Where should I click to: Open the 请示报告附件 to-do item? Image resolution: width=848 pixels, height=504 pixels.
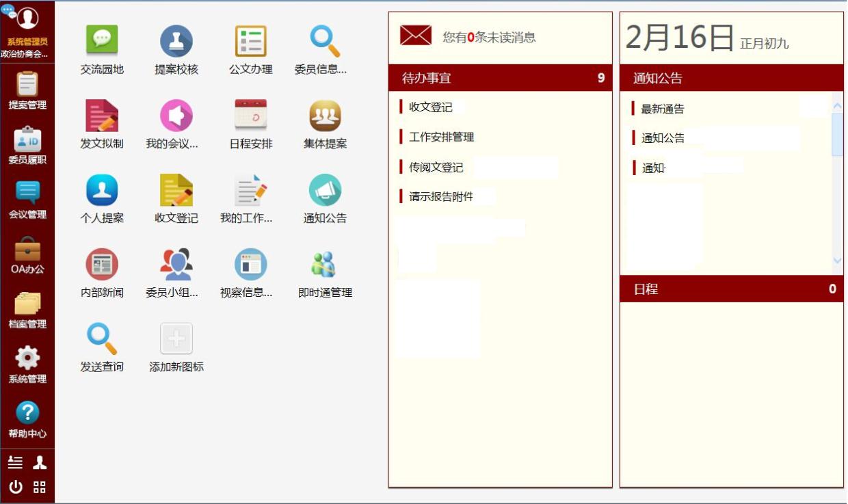(x=442, y=197)
